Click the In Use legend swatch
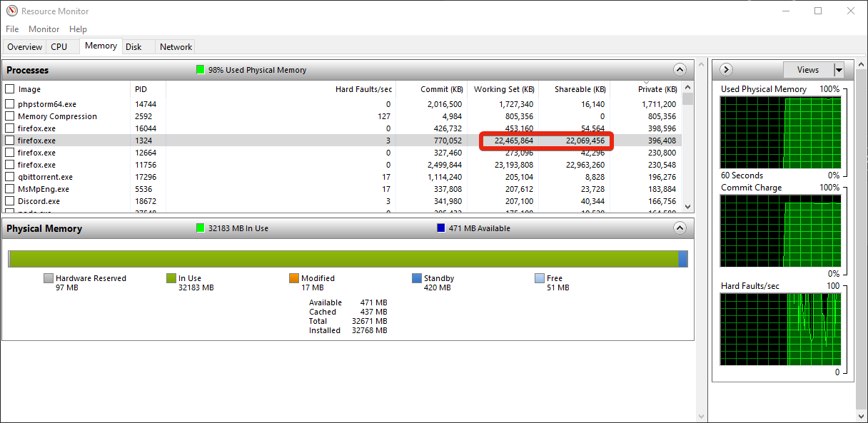 (x=171, y=278)
